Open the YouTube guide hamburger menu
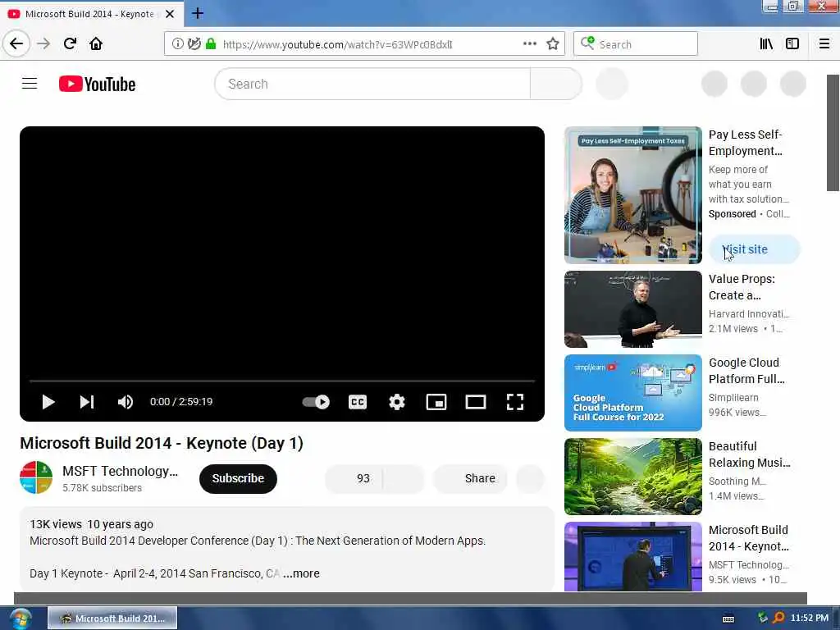Viewport: 840px width, 630px height. [x=30, y=84]
